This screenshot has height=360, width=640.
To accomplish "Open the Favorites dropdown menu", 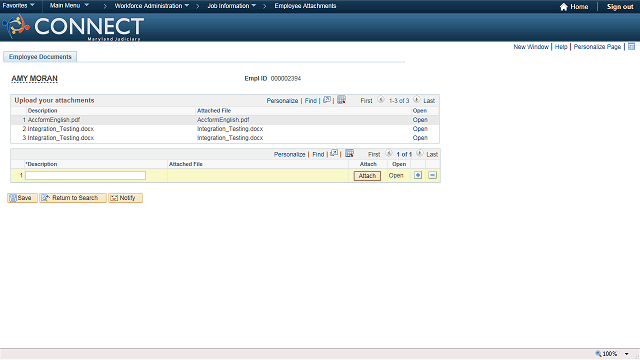I will coord(18,6).
